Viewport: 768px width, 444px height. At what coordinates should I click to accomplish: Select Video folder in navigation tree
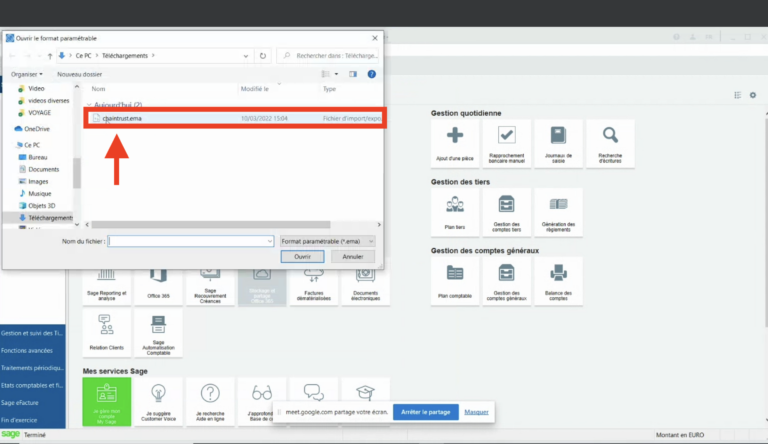(x=36, y=88)
